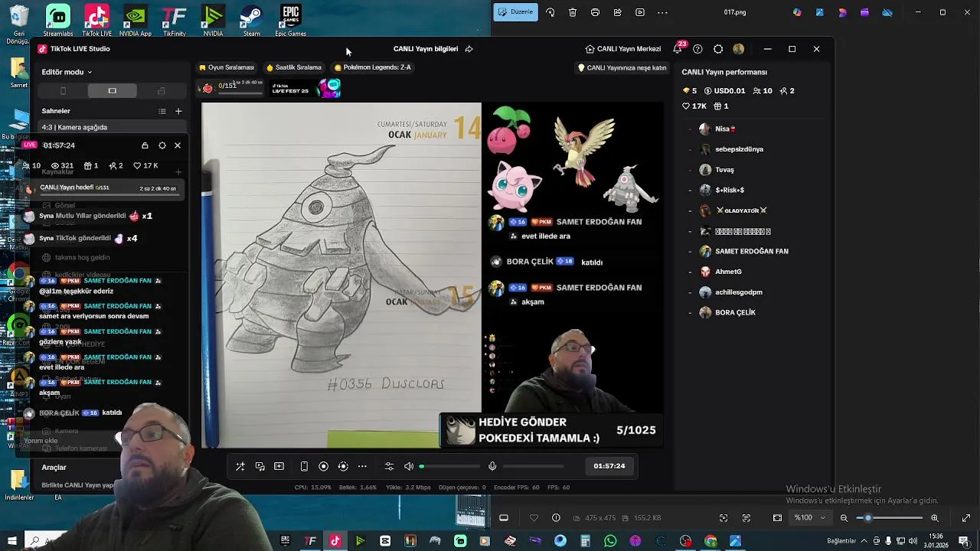
Task: Adjust the microphone volume slider
Action: (x=533, y=466)
